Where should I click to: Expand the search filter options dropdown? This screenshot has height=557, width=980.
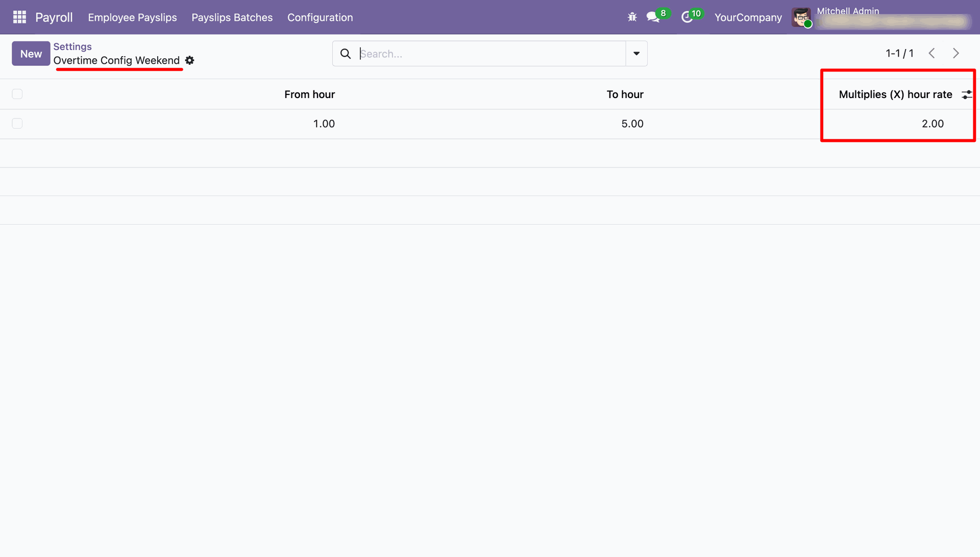pos(636,54)
